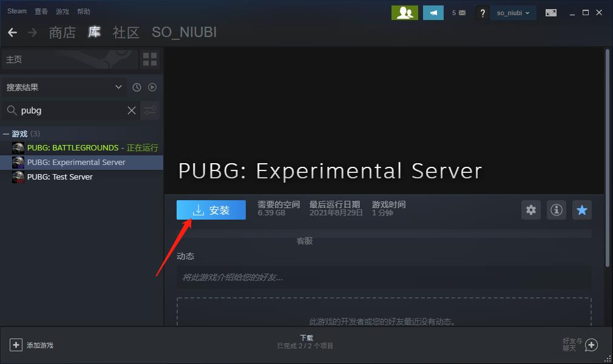Open the game settings gear icon
Viewport: 613px width, 364px height.
click(x=531, y=210)
